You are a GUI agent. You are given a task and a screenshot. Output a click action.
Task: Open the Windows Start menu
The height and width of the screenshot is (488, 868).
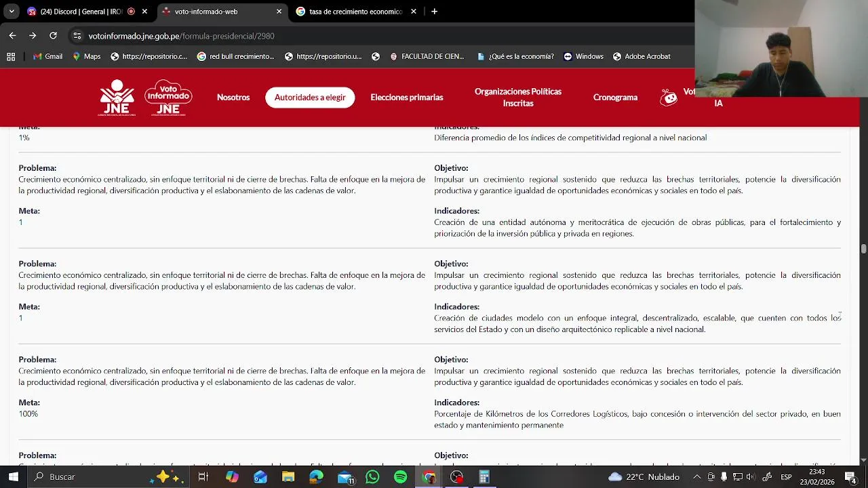pos(13,477)
